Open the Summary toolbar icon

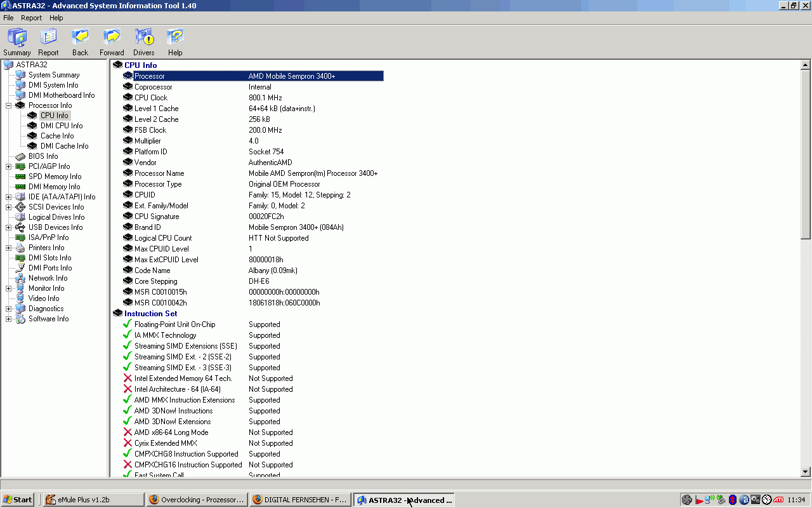click(x=17, y=43)
